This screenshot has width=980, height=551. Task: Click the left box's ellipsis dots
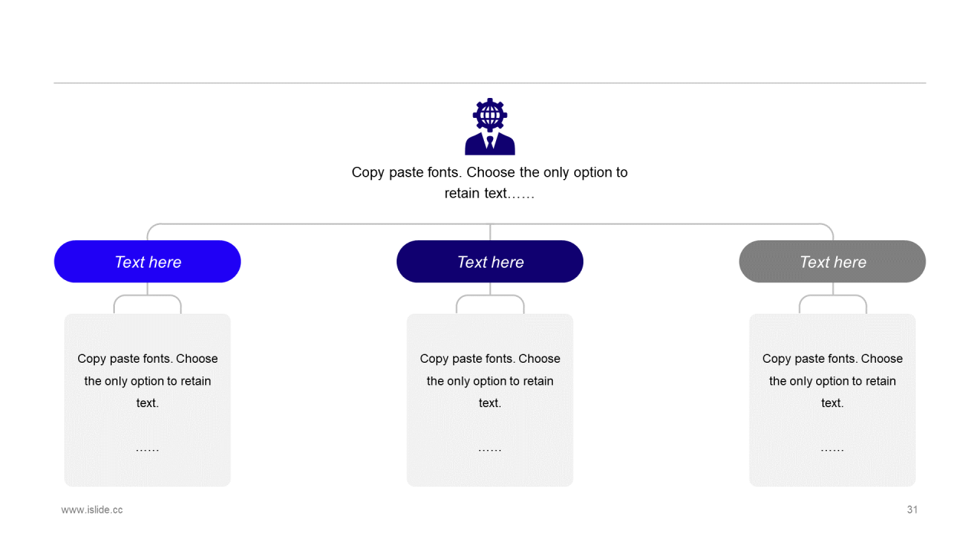[x=148, y=449]
